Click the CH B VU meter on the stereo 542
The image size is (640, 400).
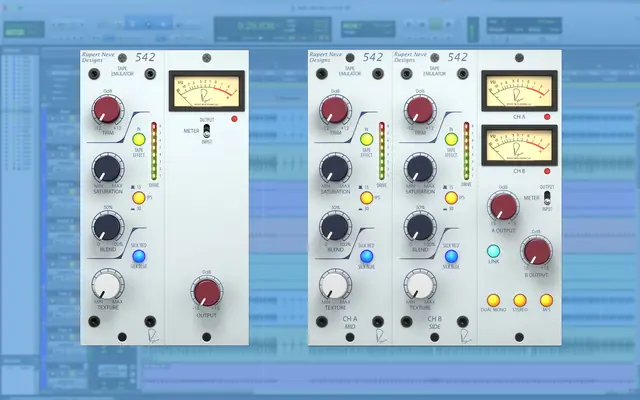click(519, 145)
